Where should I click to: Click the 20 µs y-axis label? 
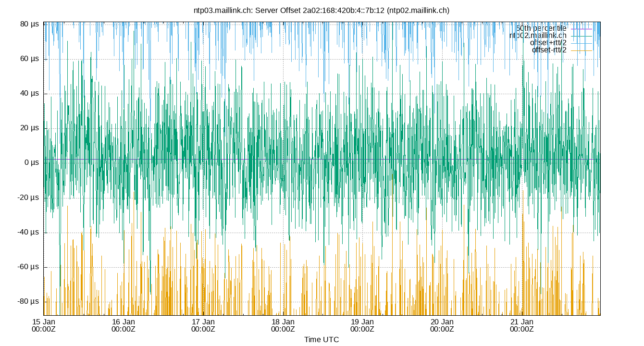[x=29, y=128]
